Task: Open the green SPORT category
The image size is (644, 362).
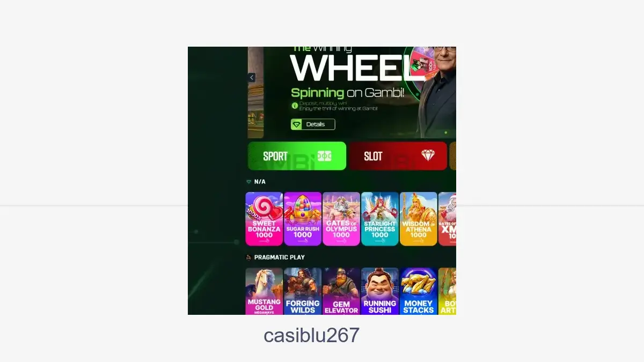Action: (297, 156)
